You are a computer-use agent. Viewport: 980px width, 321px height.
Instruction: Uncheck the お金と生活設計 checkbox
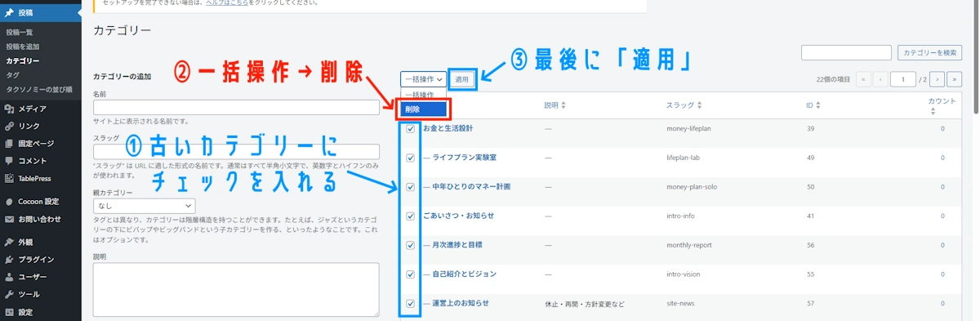[411, 129]
